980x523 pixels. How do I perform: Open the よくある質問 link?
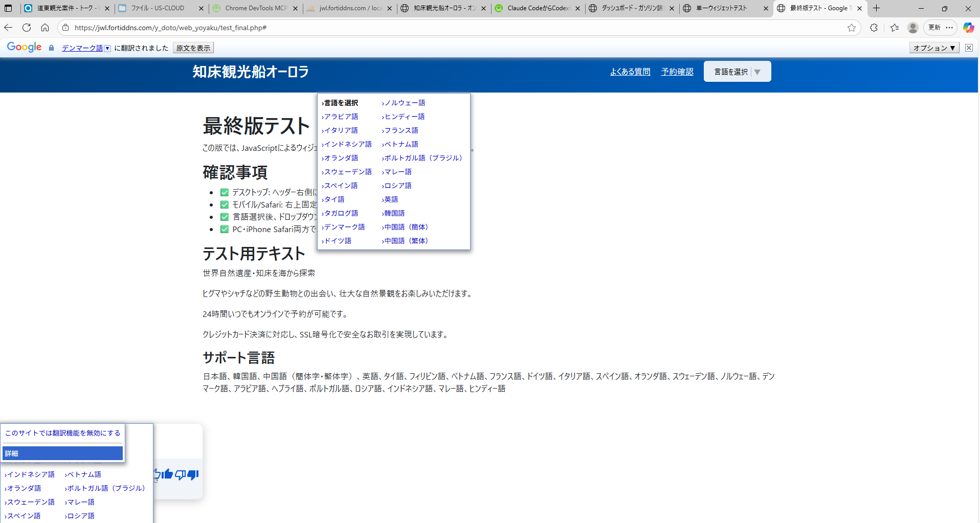(630, 72)
